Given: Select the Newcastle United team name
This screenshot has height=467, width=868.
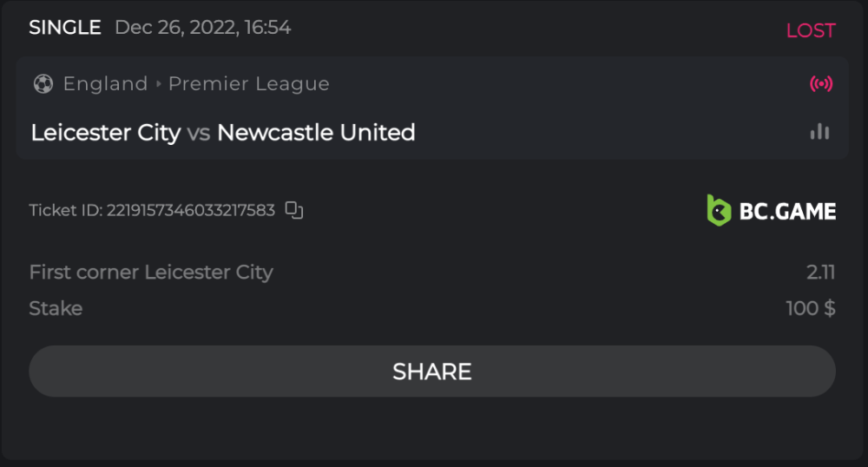Looking at the screenshot, I should point(316,133).
